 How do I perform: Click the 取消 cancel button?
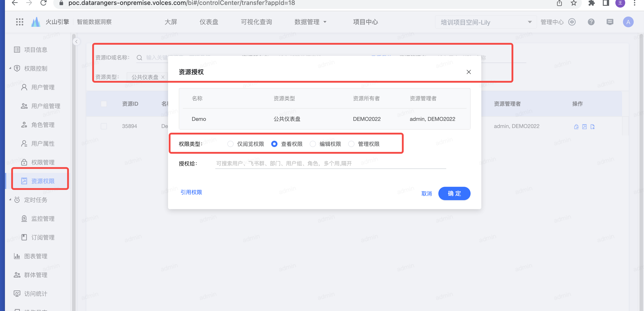click(426, 193)
